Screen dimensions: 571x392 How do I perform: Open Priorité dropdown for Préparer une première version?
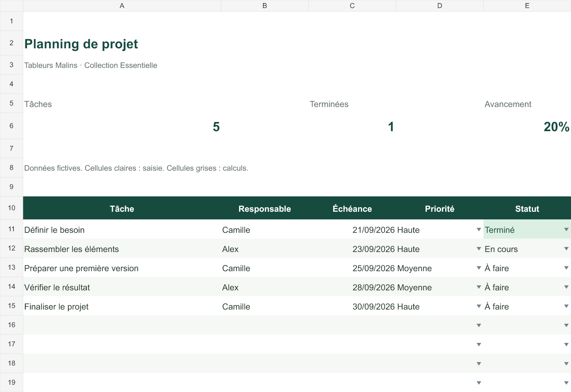(x=479, y=268)
